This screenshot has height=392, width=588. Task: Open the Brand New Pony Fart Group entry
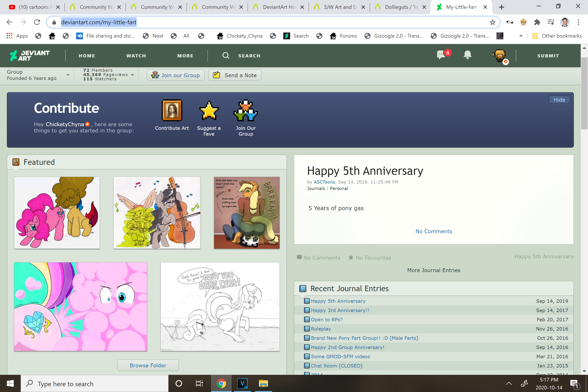364,338
